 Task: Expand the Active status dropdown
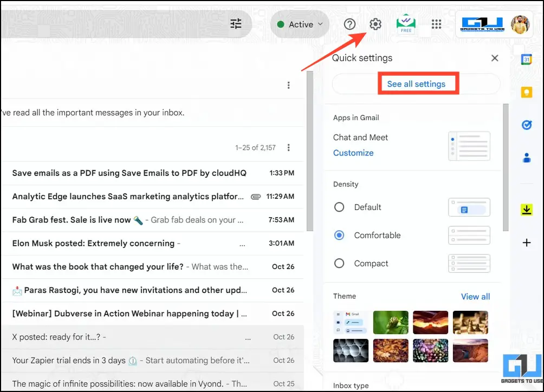click(x=300, y=24)
